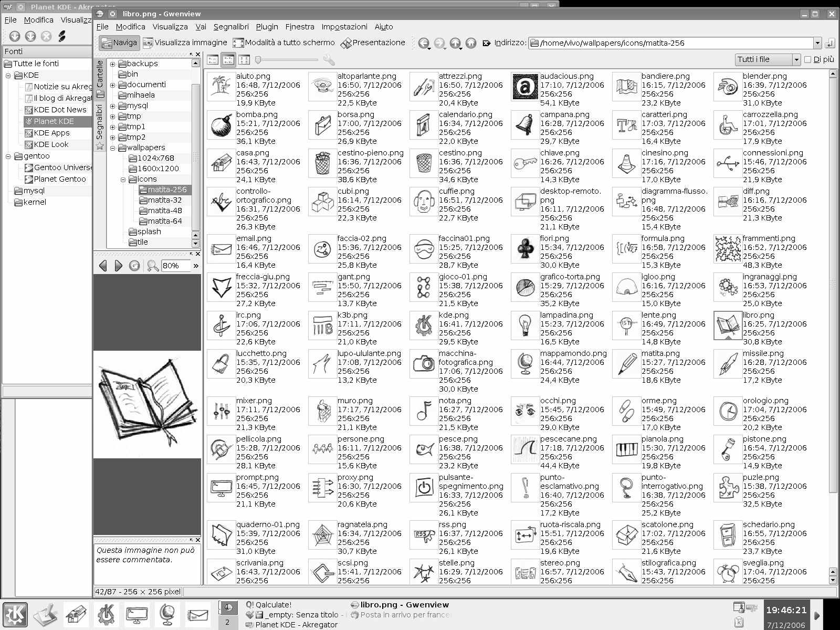Select Planet Gentoo feed in Akregator
The image size is (840, 630).
coord(56,179)
